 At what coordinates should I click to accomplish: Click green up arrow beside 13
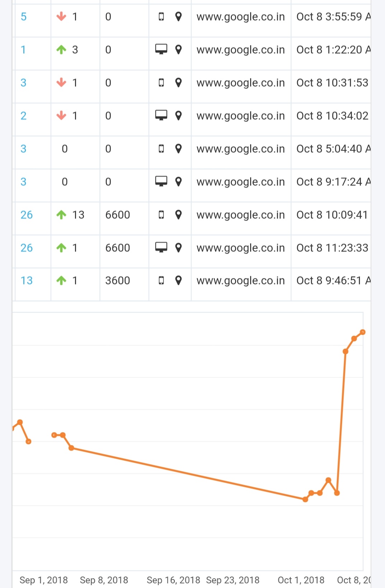click(61, 215)
